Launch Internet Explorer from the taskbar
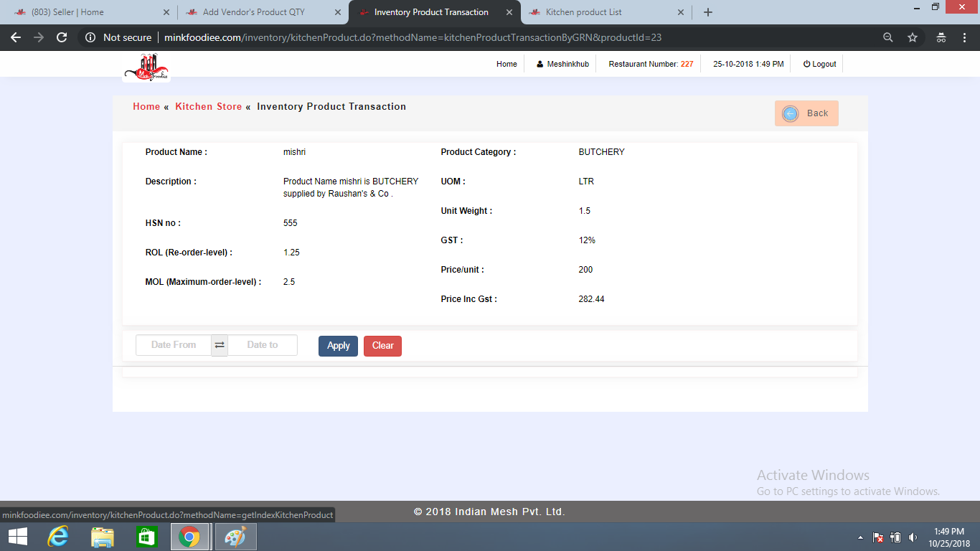Viewport: 980px width, 551px height. 57,537
